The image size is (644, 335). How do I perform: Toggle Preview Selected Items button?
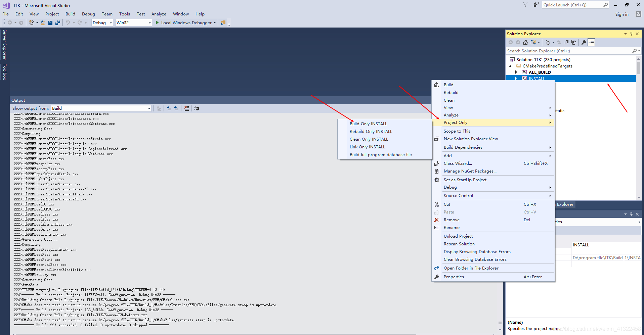pos(592,42)
